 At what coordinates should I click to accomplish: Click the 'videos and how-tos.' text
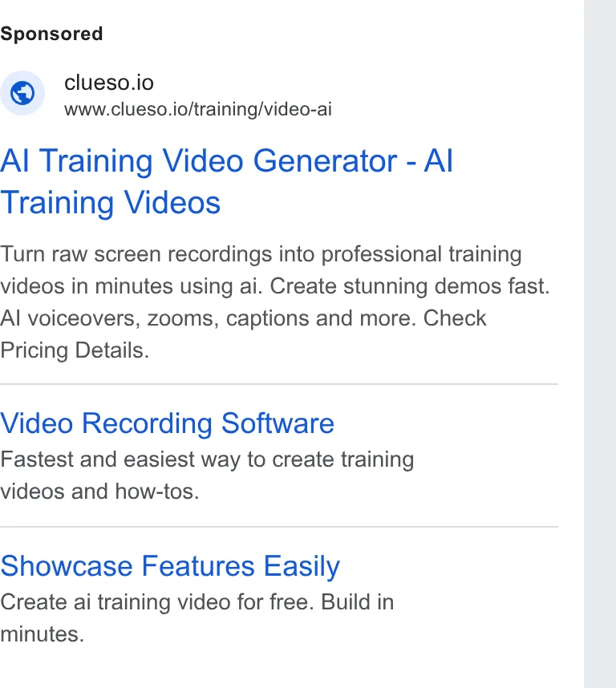(99, 492)
